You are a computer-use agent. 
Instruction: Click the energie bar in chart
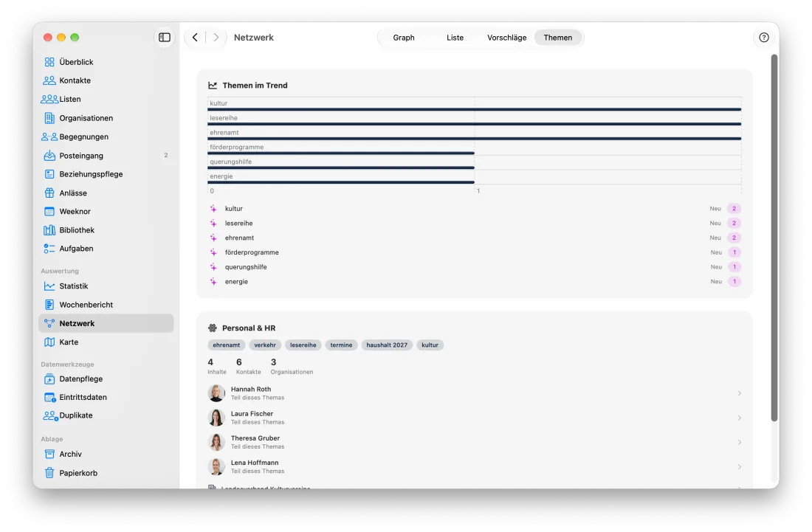(341, 182)
